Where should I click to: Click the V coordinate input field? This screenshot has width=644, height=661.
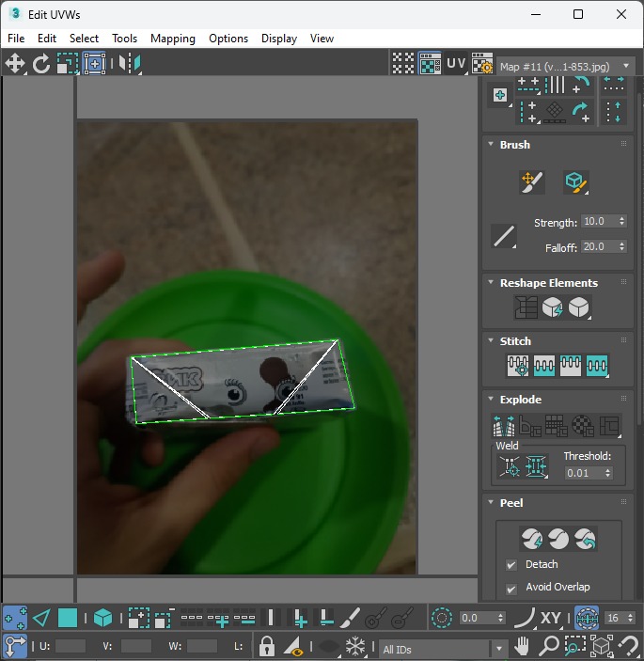pyautogui.click(x=135, y=646)
